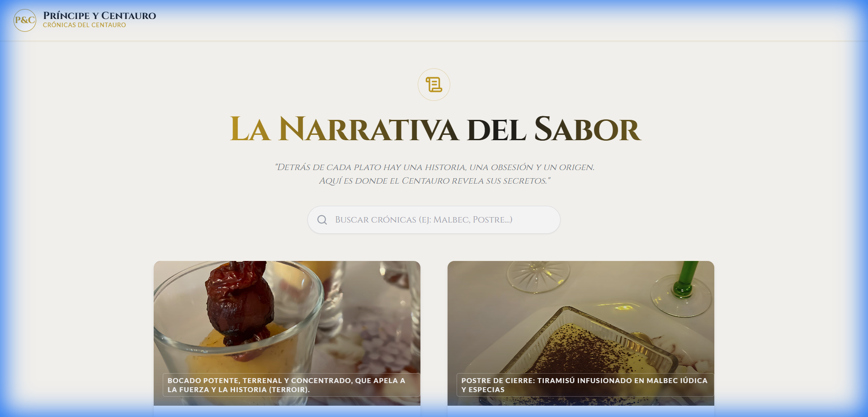Click the word Sabor in the title
The height and width of the screenshot is (417, 868).
[x=587, y=129]
